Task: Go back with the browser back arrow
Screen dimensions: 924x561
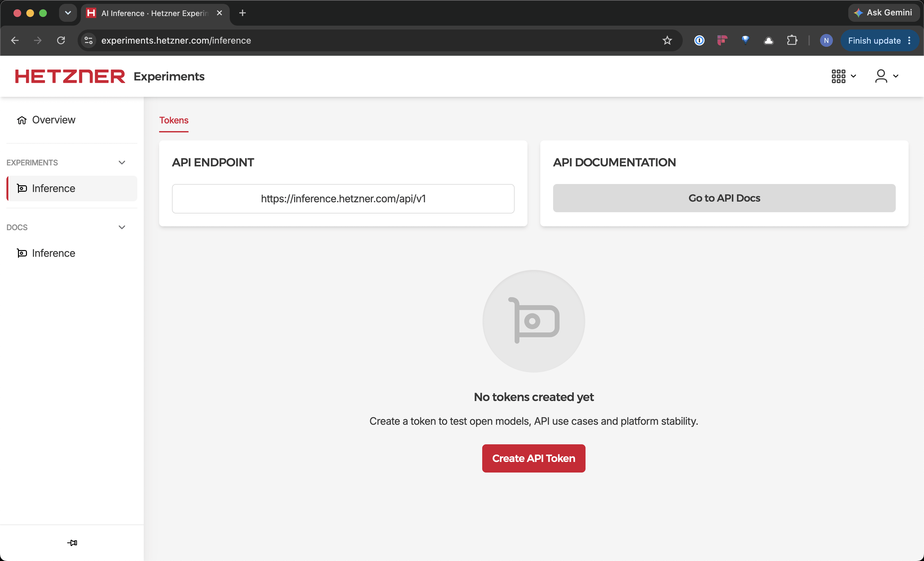Action: coord(15,40)
